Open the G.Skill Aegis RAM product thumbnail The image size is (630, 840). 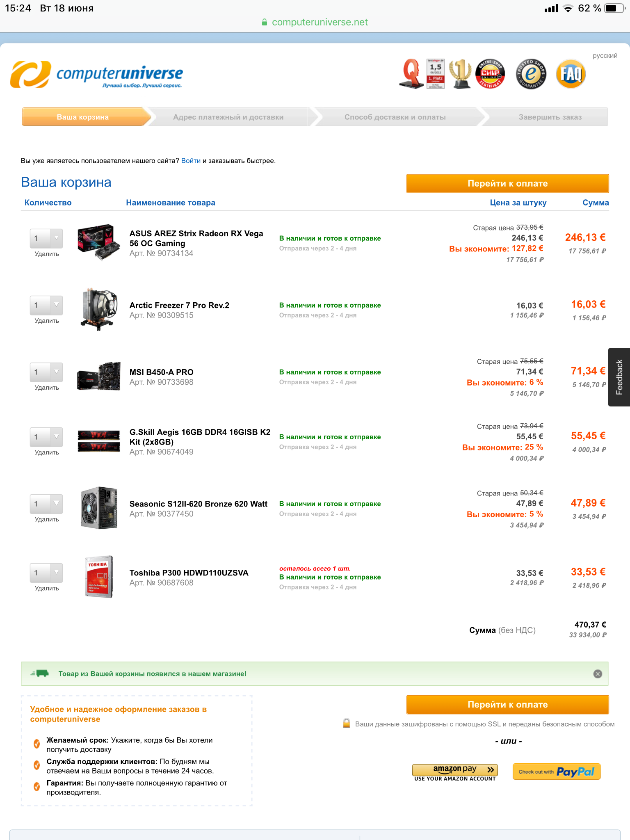pyautogui.click(x=99, y=441)
